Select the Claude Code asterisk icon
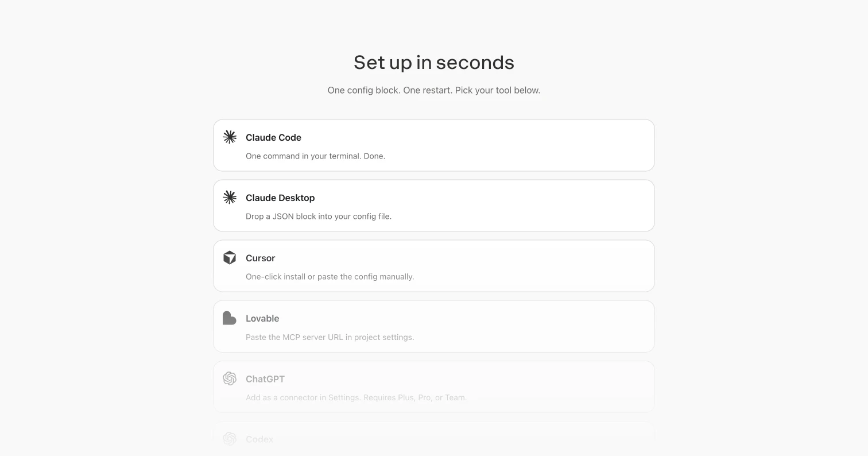The height and width of the screenshot is (456, 868). click(230, 137)
